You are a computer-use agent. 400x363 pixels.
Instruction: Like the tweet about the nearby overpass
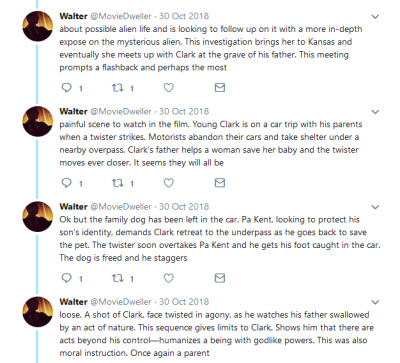coord(169,183)
